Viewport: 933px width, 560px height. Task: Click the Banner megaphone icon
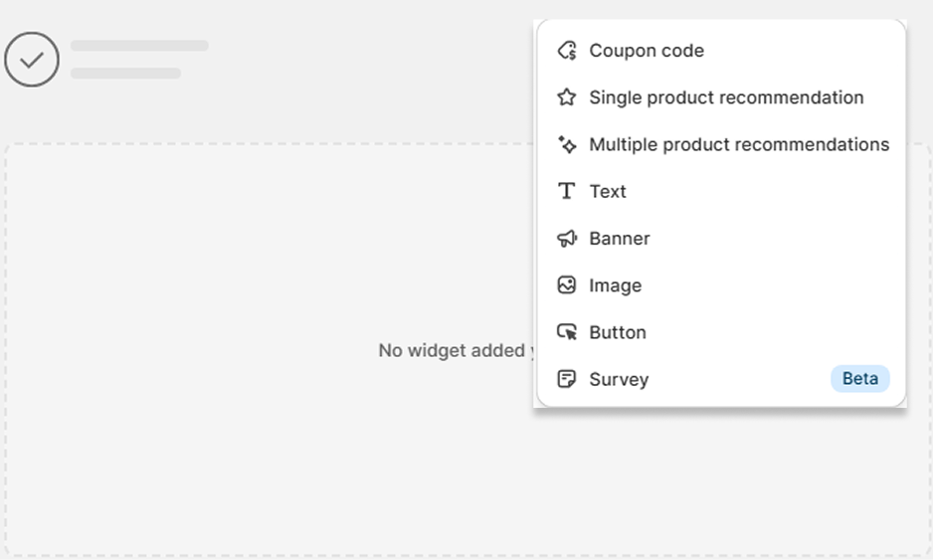pyautogui.click(x=567, y=239)
